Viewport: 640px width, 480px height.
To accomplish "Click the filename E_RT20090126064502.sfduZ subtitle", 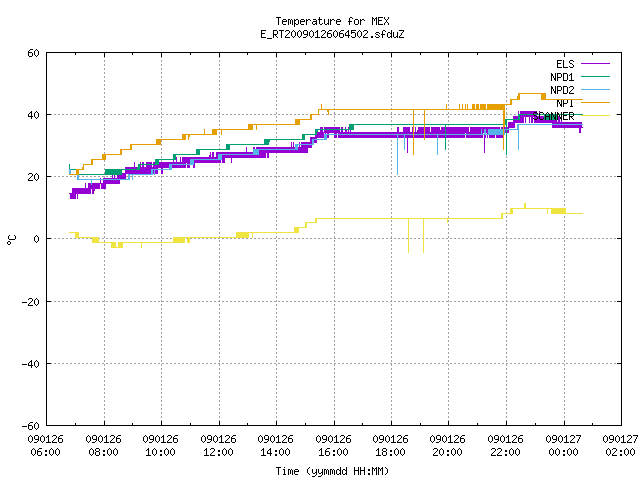I will tap(332, 34).
